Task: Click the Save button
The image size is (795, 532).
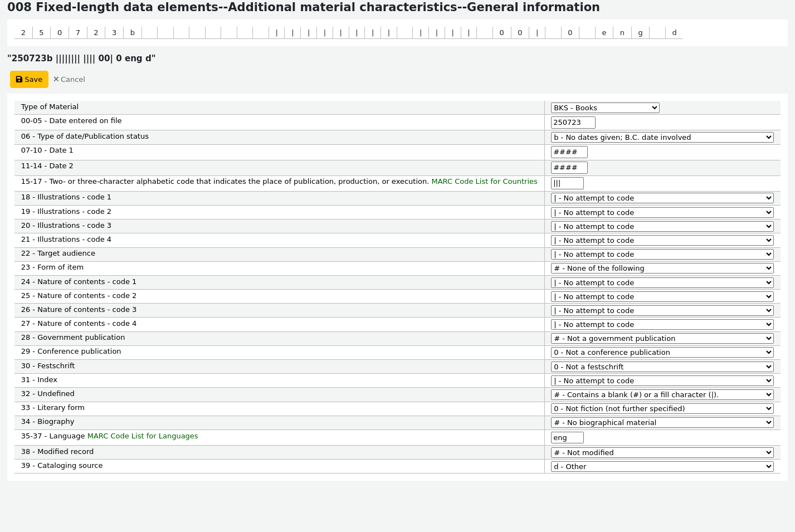Action: pyautogui.click(x=29, y=80)
